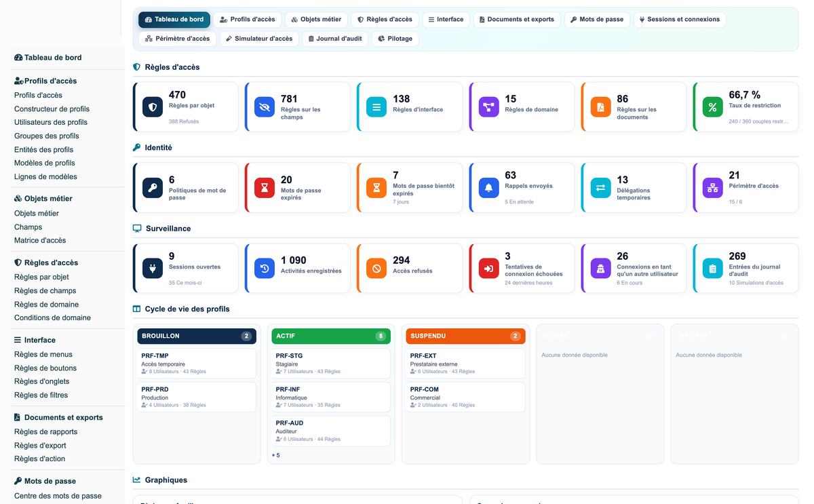
Task: Open the Simulateur d'accès tab
Action: coord(259,39)
